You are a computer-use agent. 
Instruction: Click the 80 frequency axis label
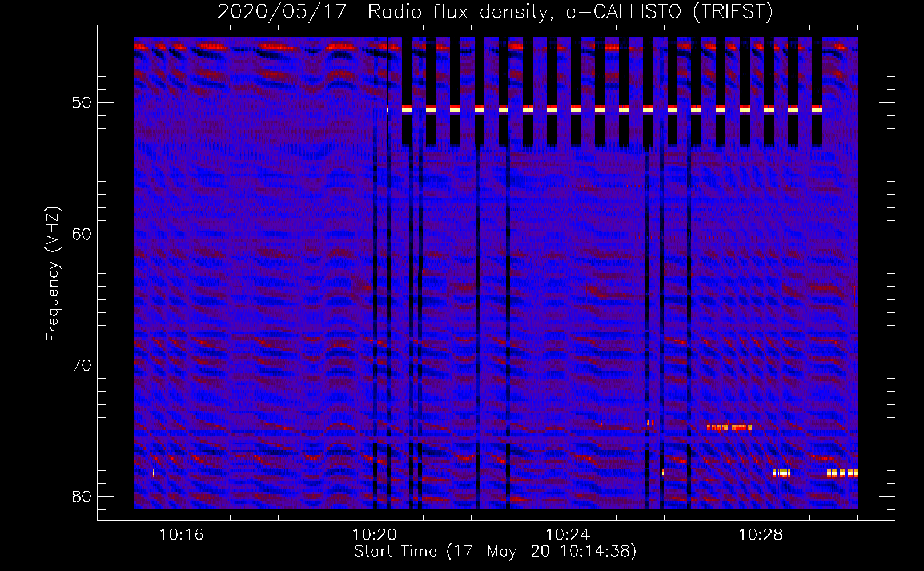82,497
